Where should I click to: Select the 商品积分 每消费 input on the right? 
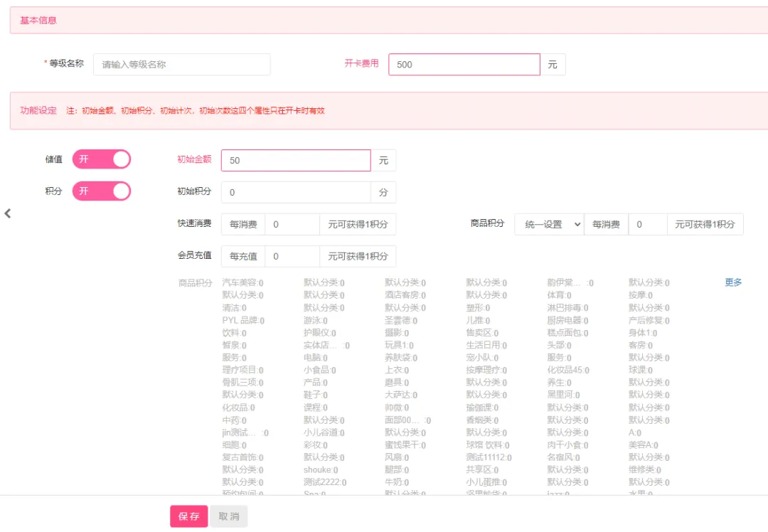click(x=647, y=224)
